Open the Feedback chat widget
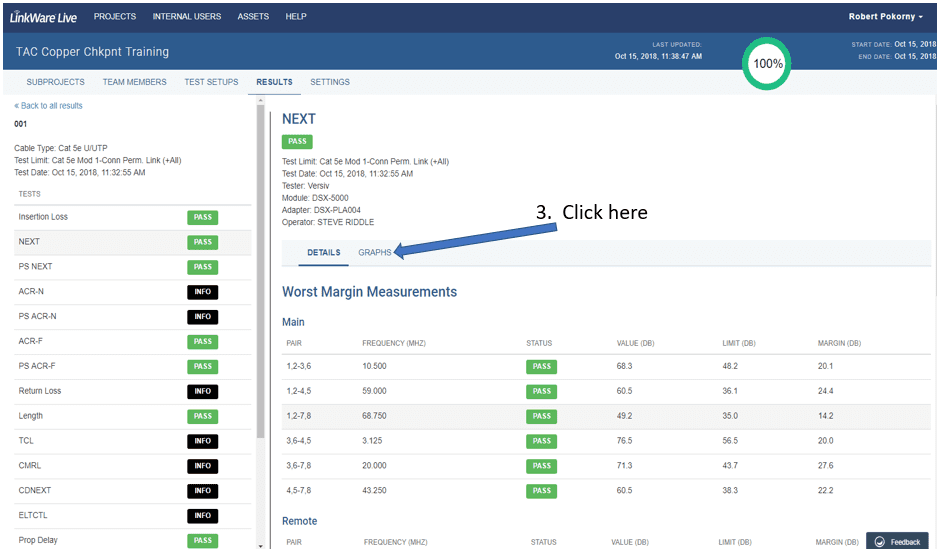This screenshot has height=557, width=938. (x=897, y=541)
